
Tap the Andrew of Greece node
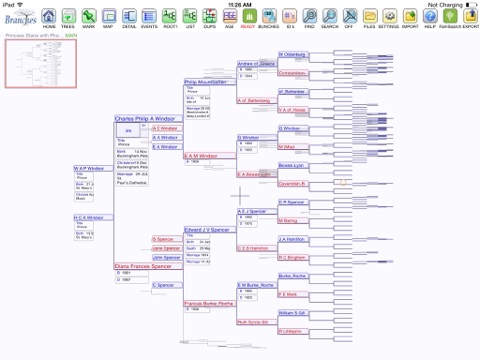pyautogui.click(x=257, y=64)
